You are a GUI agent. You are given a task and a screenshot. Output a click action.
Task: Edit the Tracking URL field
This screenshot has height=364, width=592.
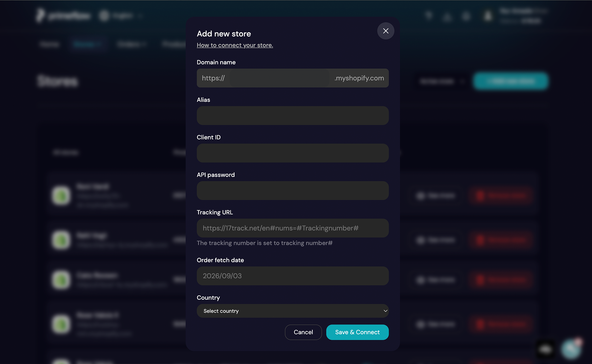tap(293, 228)
